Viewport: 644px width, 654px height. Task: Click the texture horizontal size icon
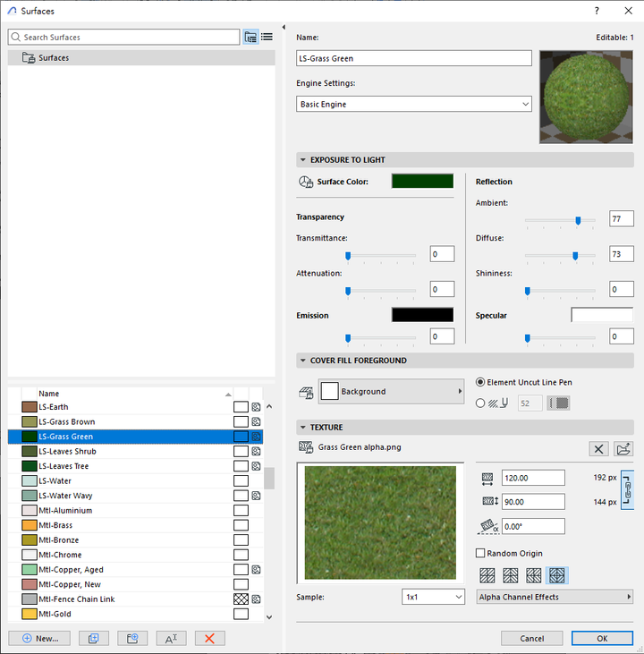(487, 479)
